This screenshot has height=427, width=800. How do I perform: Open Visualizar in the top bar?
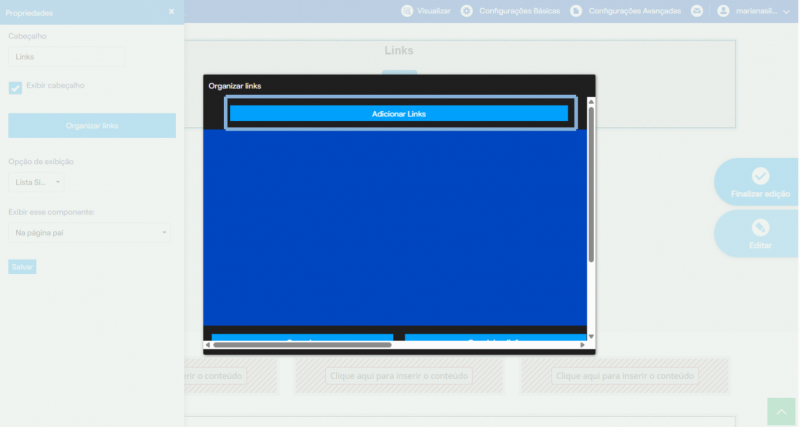pos(434,11)
